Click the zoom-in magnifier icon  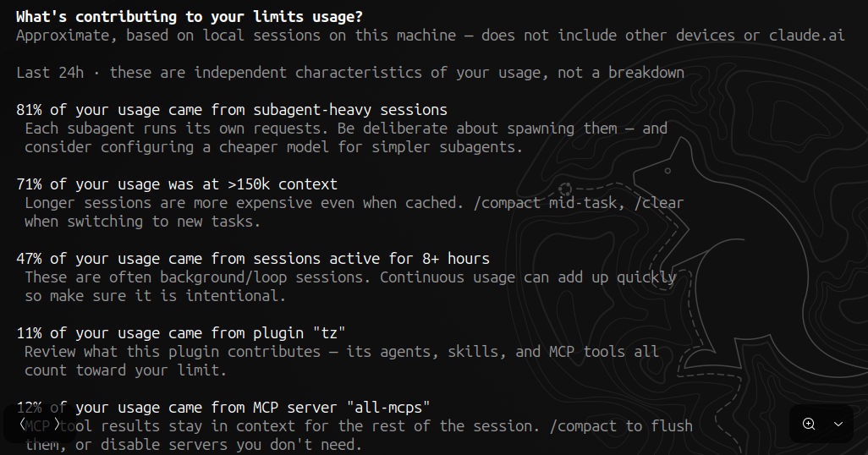809,424
